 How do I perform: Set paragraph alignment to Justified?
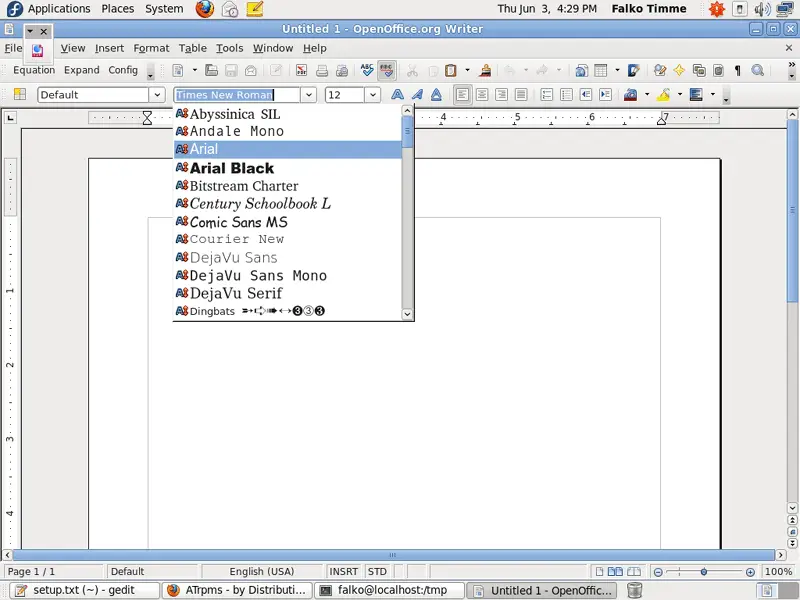[521, 95]
